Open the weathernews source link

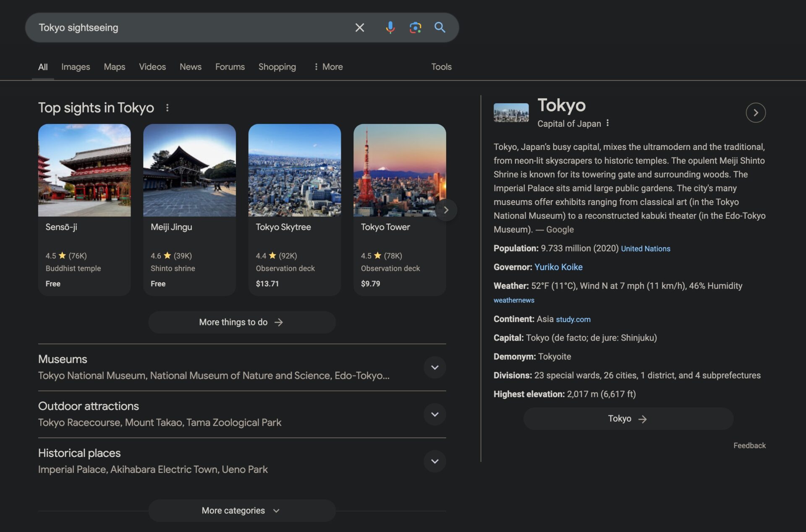(514, 300)
